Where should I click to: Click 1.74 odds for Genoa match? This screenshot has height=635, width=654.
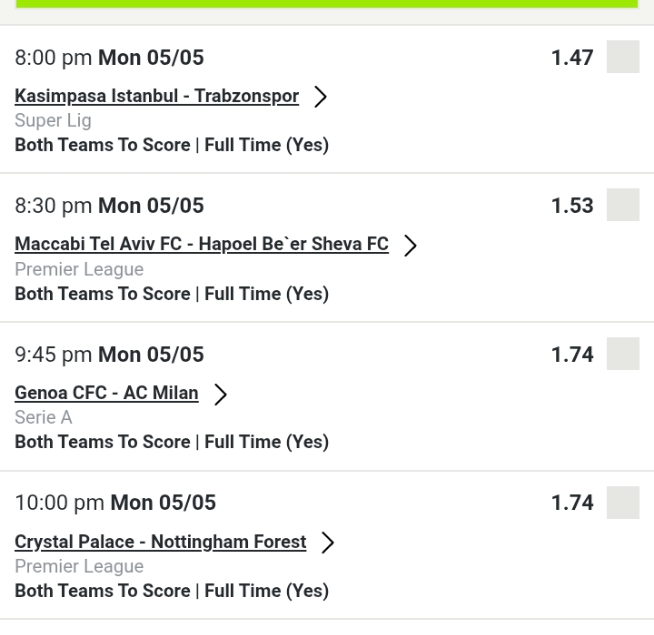572,355
